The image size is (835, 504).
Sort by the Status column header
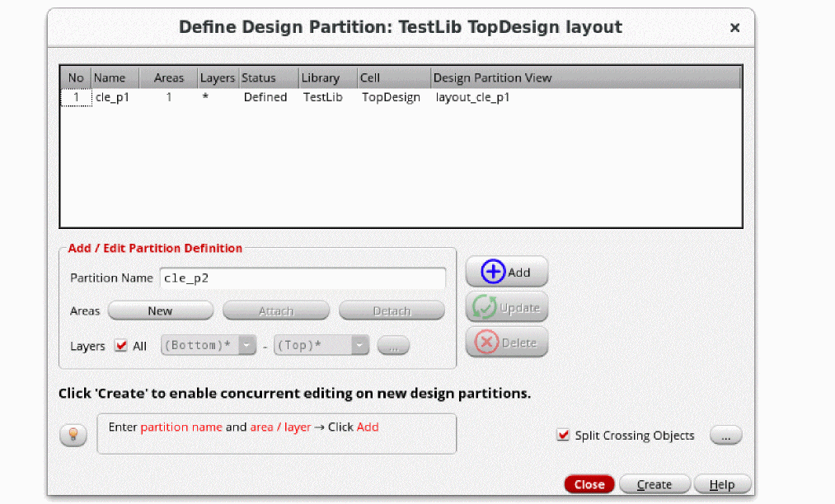coord(259,78)
